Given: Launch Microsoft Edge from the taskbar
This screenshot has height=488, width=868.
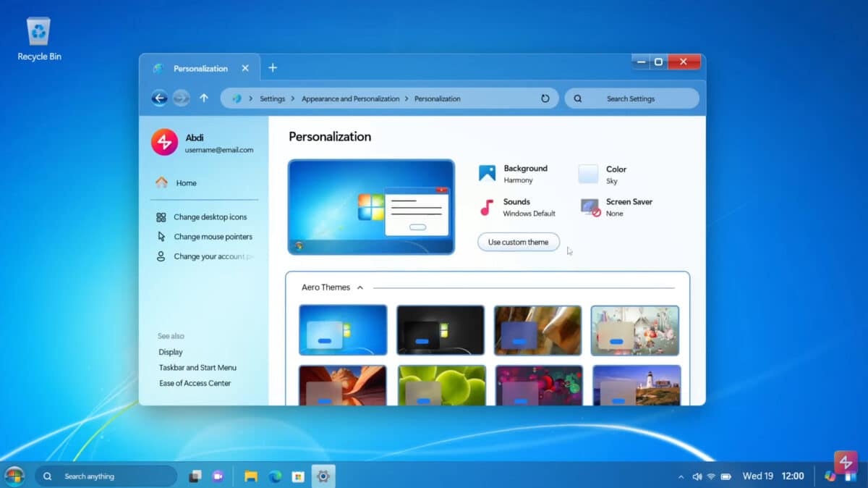Looking at the screenshot, I should (276, 476).
